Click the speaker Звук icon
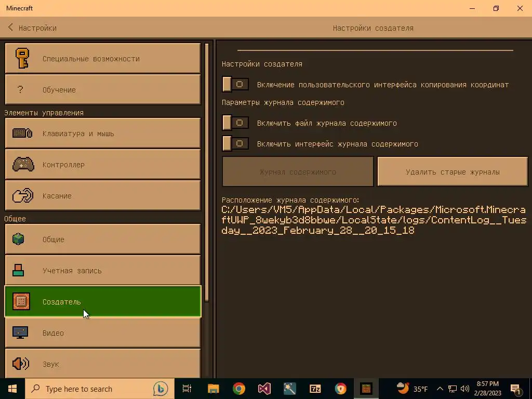532x399 pixels. (21, 364)
